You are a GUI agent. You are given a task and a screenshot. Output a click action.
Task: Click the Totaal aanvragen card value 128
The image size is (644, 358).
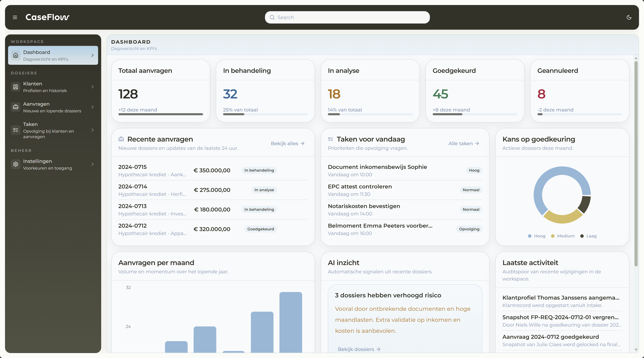128,94
